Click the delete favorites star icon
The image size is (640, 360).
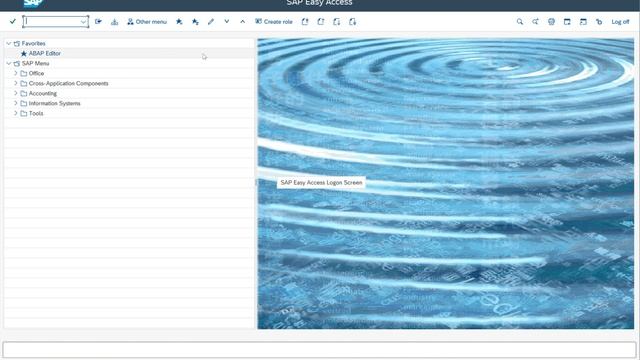(x=196, y=22)
